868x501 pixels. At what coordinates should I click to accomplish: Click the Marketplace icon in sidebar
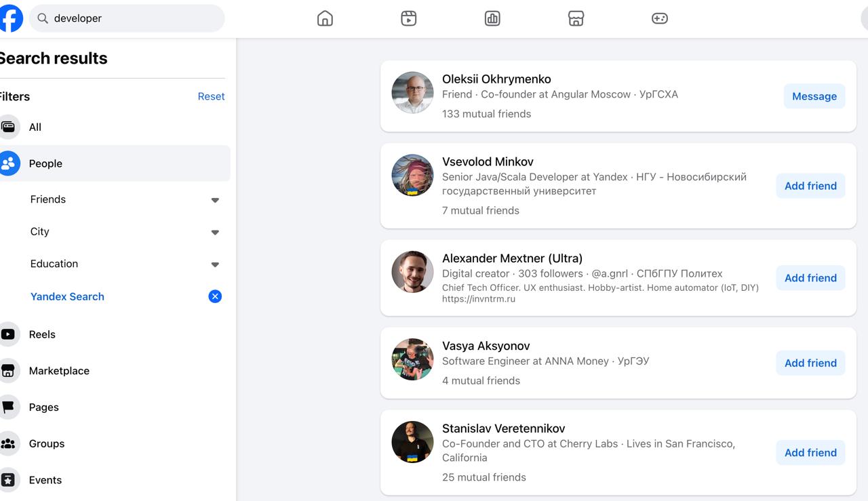point(8,371)
